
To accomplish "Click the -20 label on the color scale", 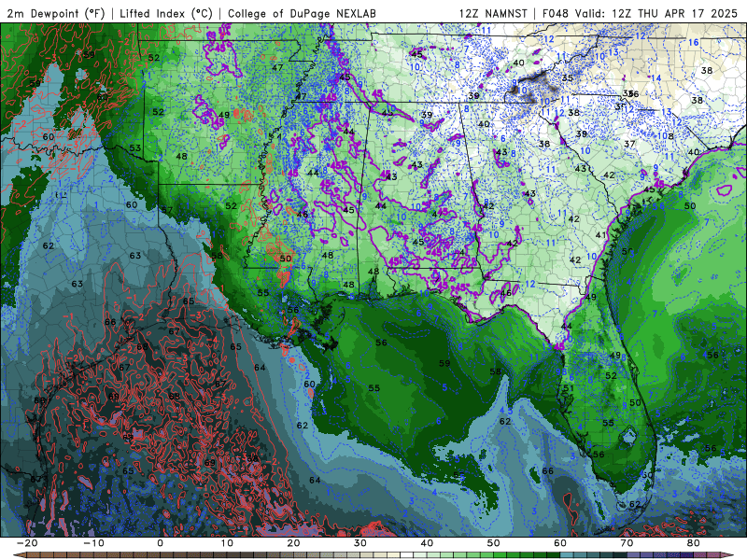I will click(27, 543).
